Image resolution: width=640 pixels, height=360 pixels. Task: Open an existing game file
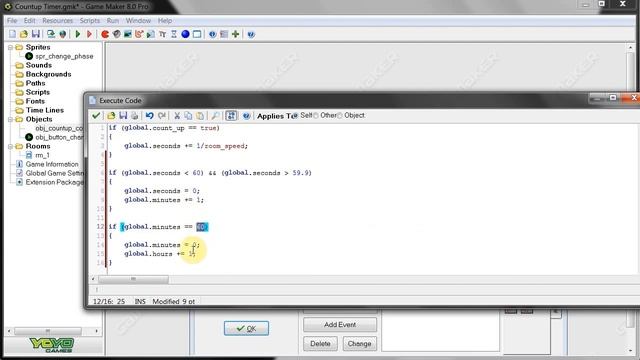pyautogui.click(x=24, y=34)
